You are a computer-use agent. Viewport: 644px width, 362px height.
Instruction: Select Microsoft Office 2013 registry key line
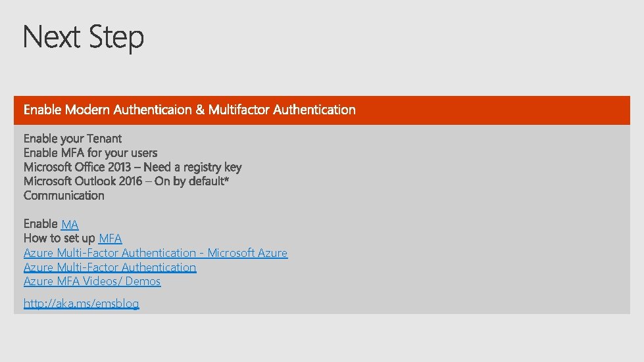coord(133,168)
